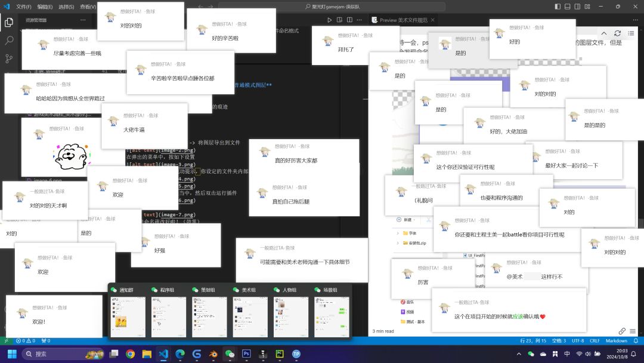644x363 pixels.
Task: Open Microsoft Edge from the taskbar
Action: (180, 353)
